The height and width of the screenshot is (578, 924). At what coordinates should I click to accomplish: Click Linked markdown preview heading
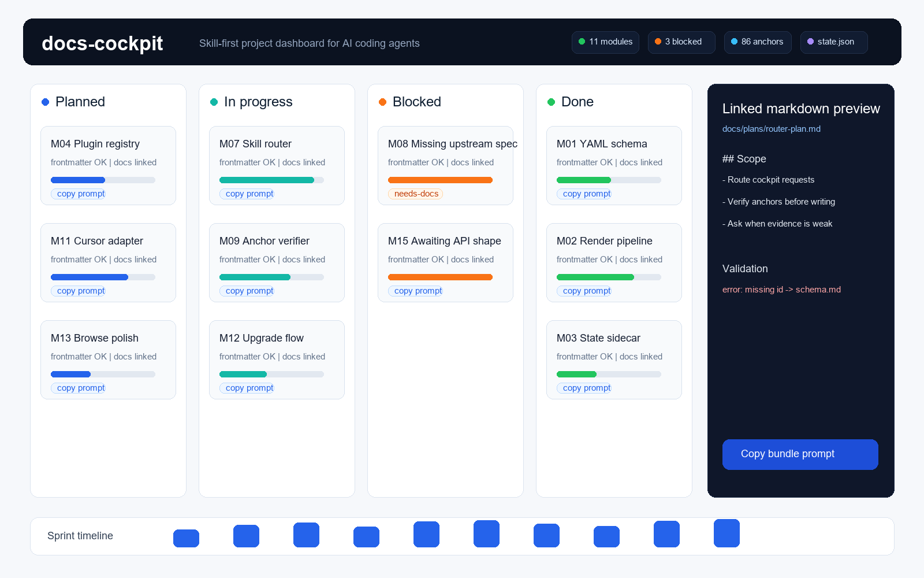[x=801, y=109]
